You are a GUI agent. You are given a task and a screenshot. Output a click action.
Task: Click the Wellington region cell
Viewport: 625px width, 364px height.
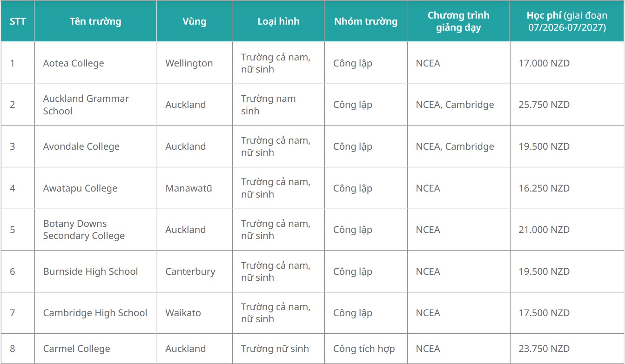[x=189, y=63]
